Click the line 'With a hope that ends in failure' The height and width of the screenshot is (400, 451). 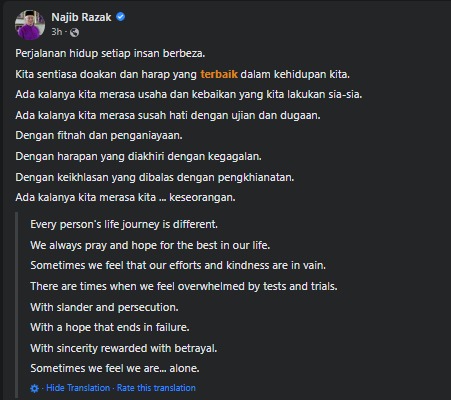(x=110, y=327)
